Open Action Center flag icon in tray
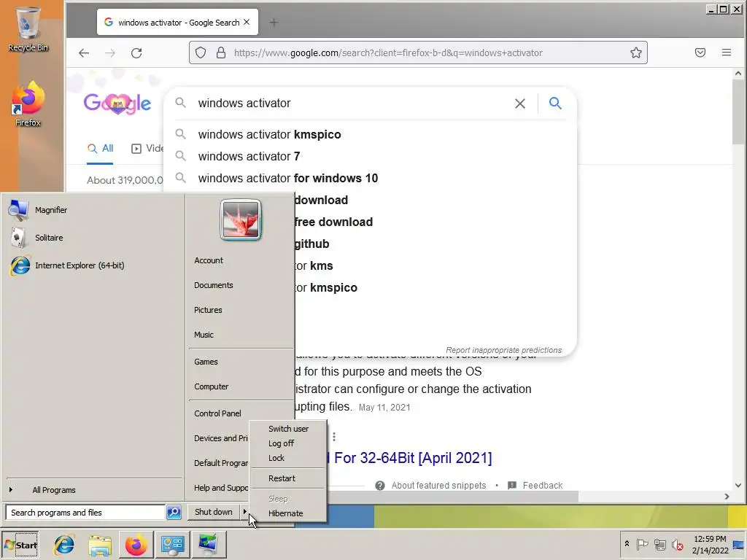Viewport: 747px width, 560px height. [642, 544]
